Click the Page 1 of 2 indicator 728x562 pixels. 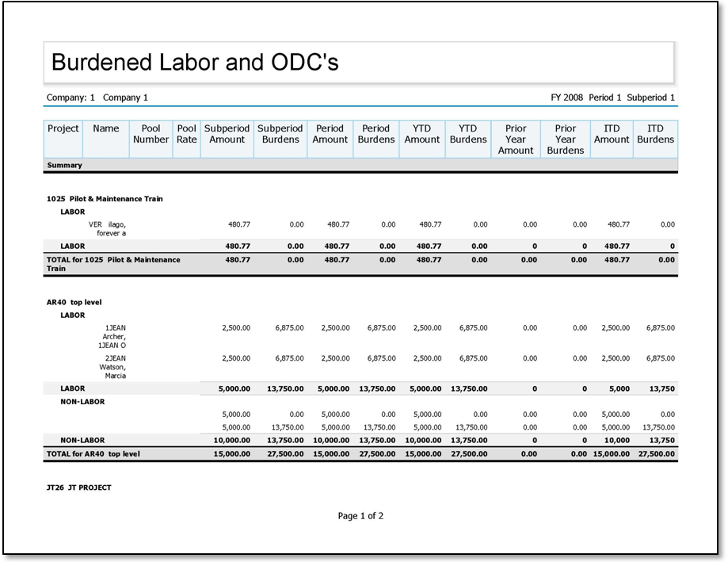click(x=360, y=516)
